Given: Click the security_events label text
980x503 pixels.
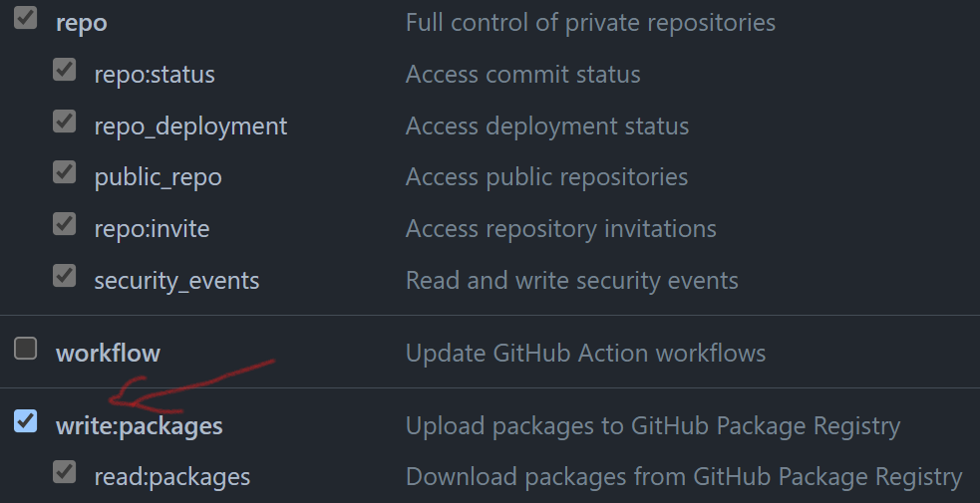Looking at the screenshot, I should click(176, 281).
